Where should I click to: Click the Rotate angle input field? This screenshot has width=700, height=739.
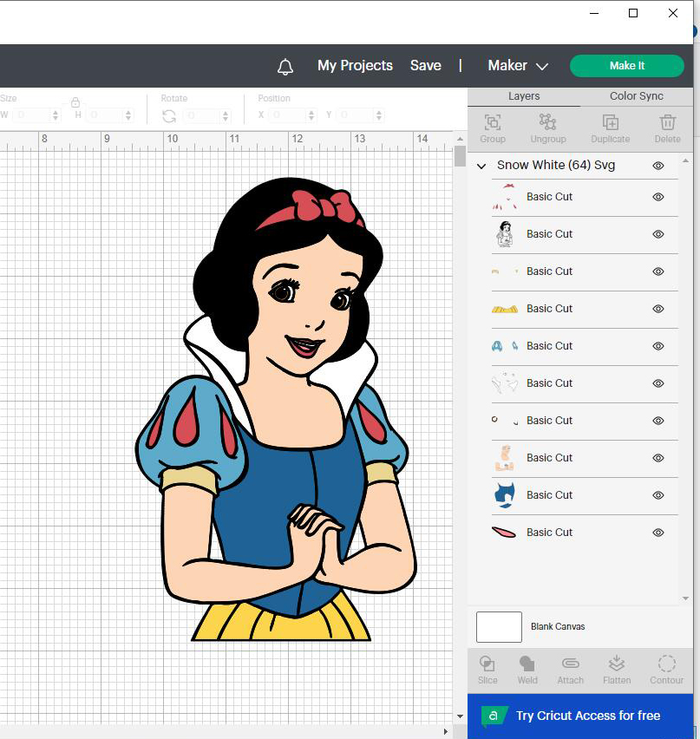(x=203, y=116)
